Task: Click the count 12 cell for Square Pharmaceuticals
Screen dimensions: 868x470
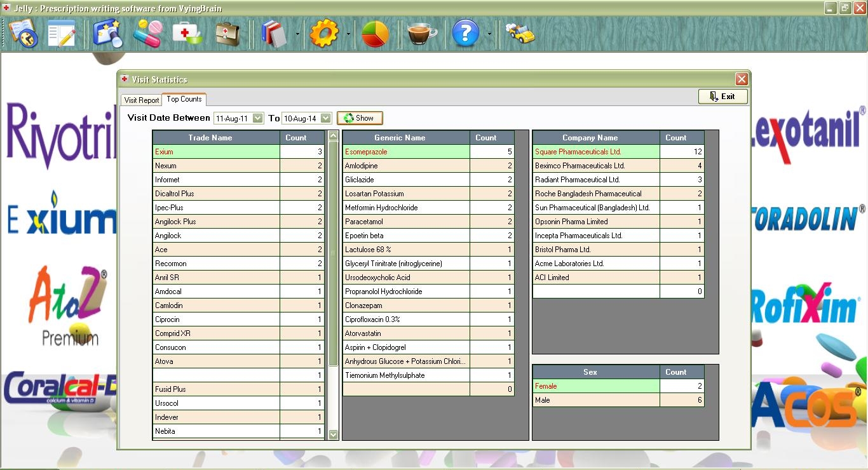Action: coord(682,152)
